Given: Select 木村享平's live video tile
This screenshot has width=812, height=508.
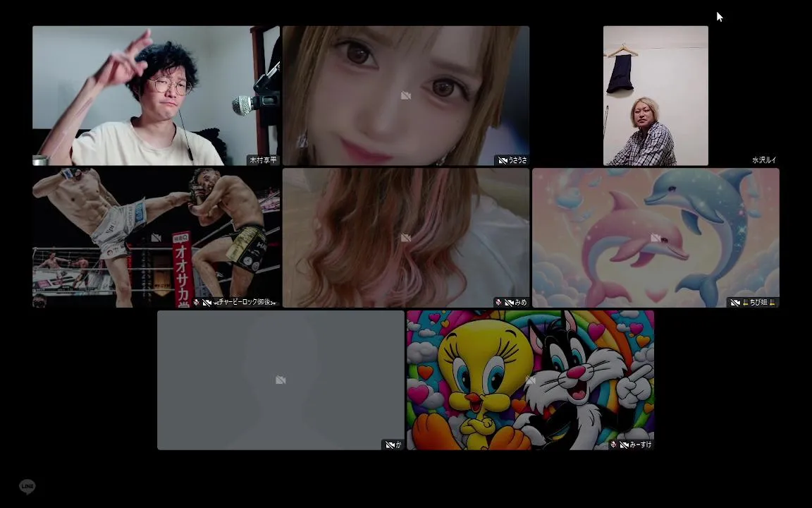Looking at the screenshot, I should pos(156,96).
